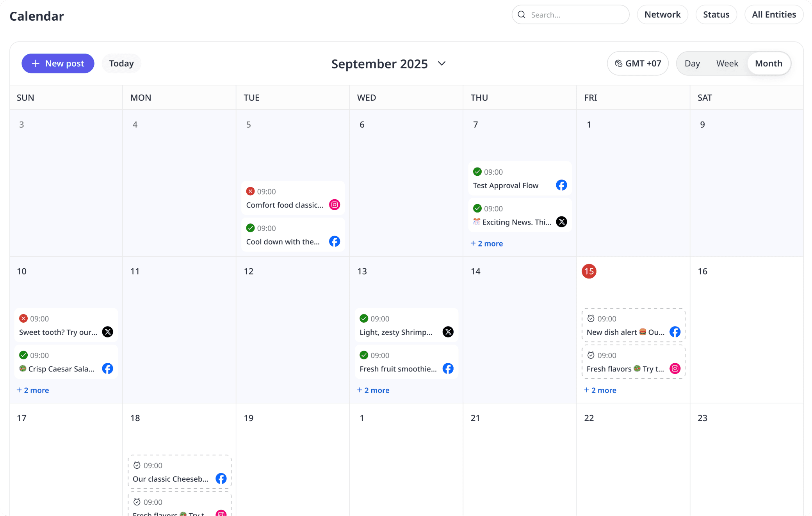
Task: Switch calendar to Day view
Action: pos(692,63)
